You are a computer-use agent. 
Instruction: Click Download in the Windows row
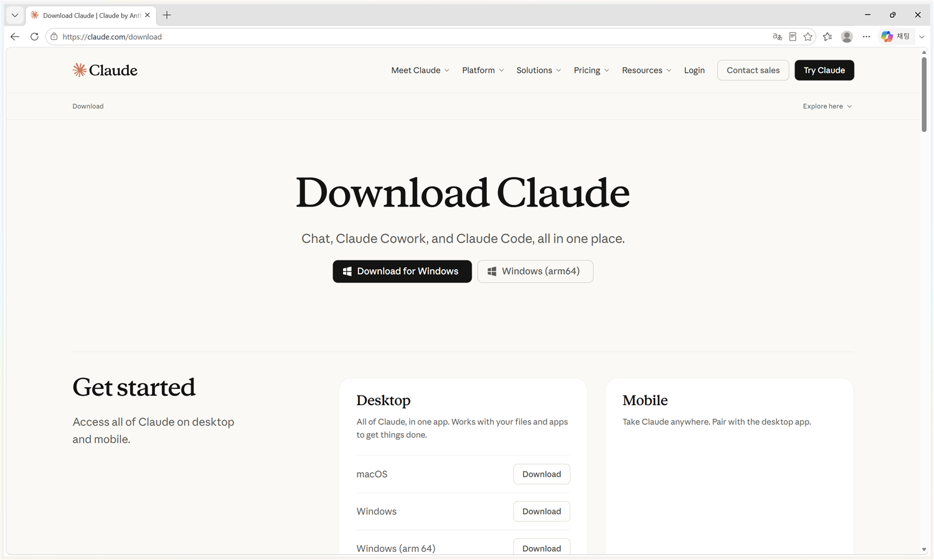[542, 511]
